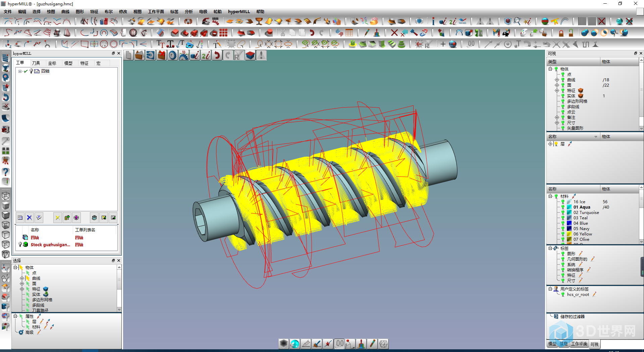Click the text TT tool icon
644x352 pixels.
tap(161, 44)
